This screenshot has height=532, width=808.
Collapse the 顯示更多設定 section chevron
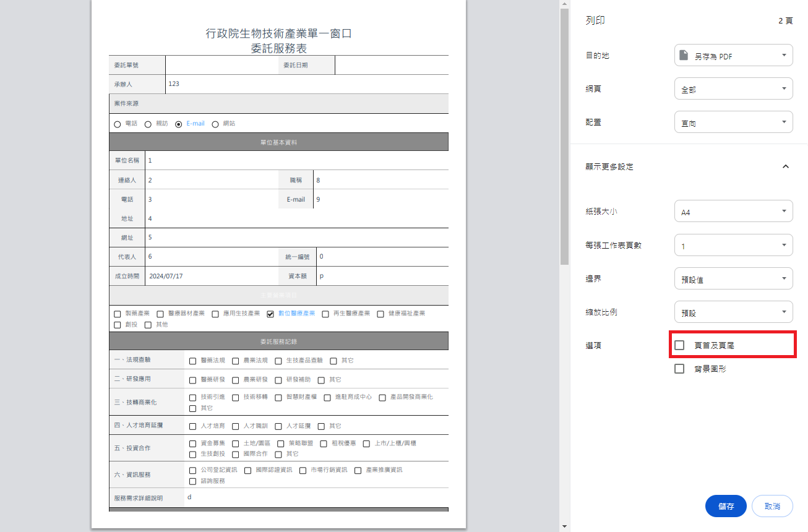pos(785,166)
